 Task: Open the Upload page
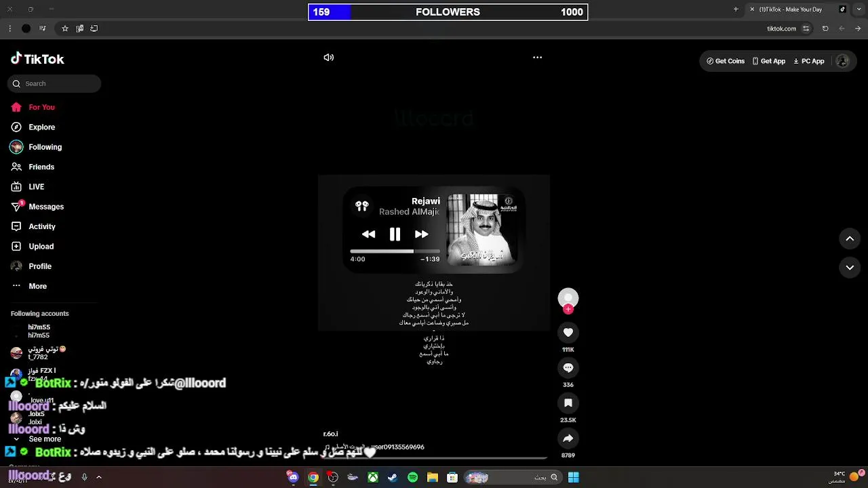(x=41, y=246)
